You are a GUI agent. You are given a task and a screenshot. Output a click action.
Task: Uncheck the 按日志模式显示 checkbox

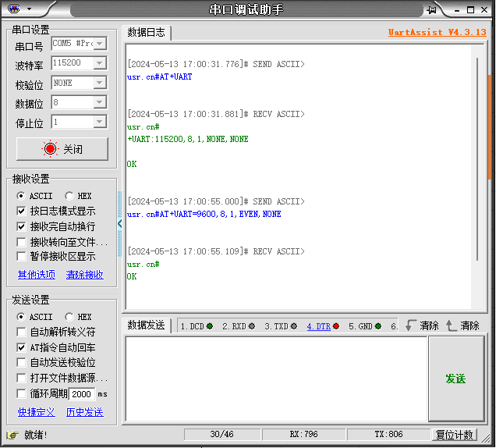coord(22,212)
